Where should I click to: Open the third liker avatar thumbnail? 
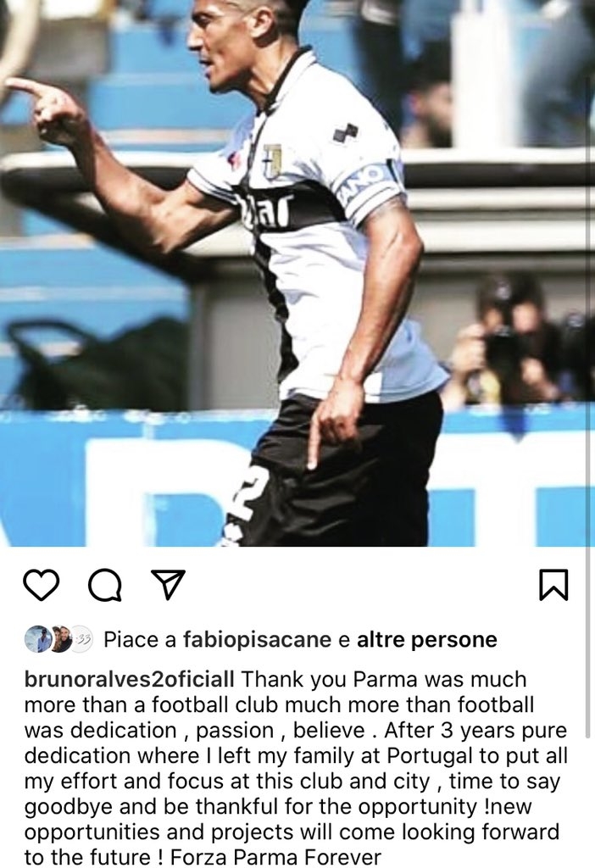point(83,639)
